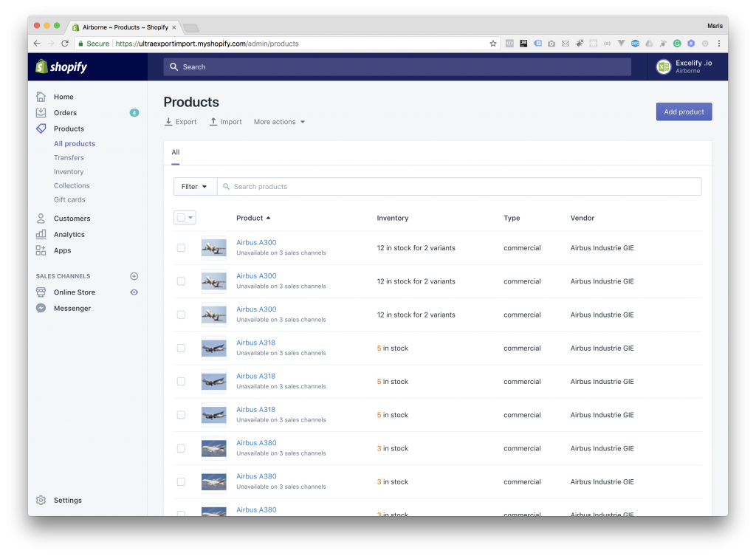Open the More actions dropdown
This screenshot has width=756, height=556.
click(x=279, y=121)
